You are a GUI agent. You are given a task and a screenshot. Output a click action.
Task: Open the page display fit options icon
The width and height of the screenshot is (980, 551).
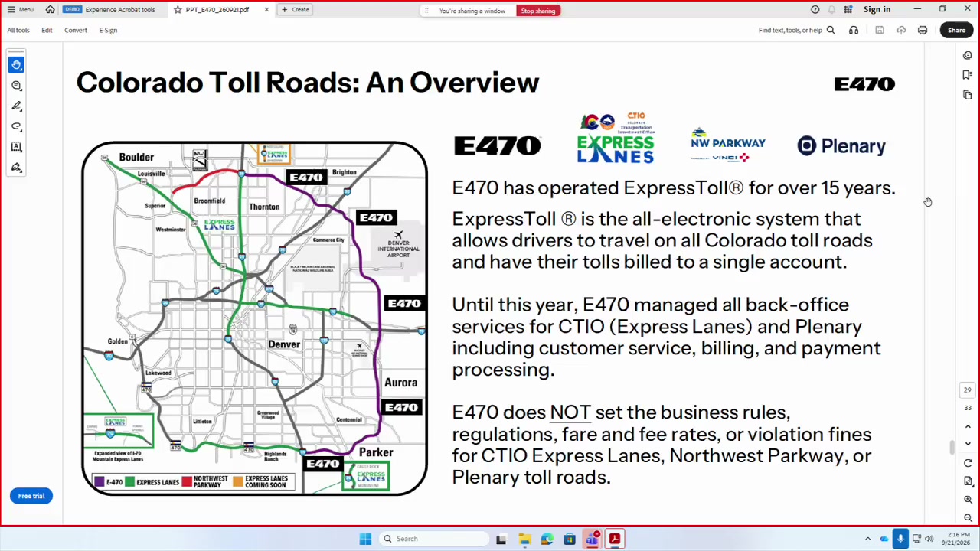click(x=968, y=481)
